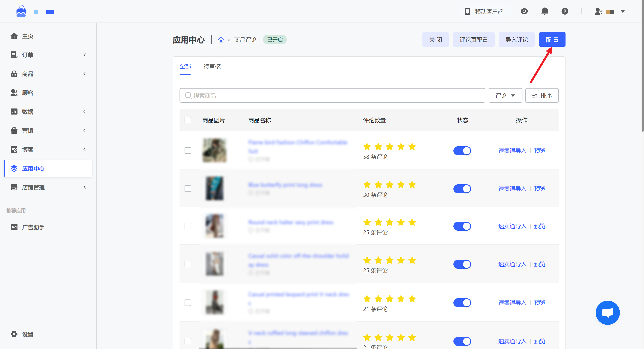
Task: Click the 已开启 status badge
Action: point(275,39)
